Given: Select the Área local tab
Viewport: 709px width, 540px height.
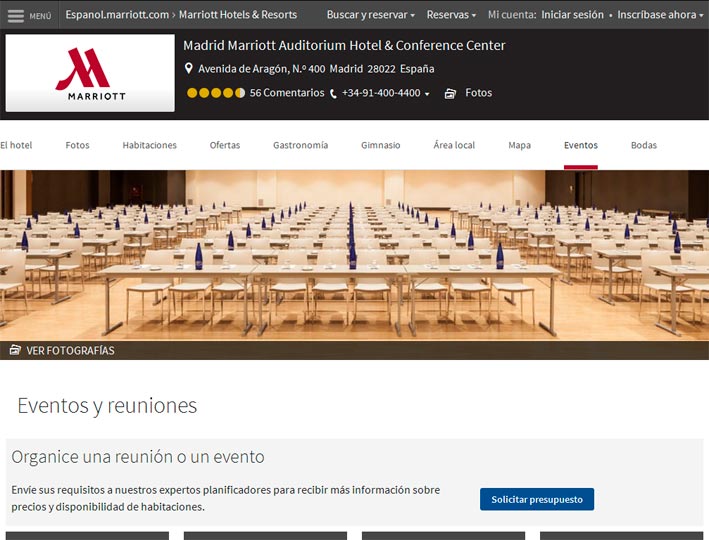Looking at the screenshot, I should tap(454, 145).
